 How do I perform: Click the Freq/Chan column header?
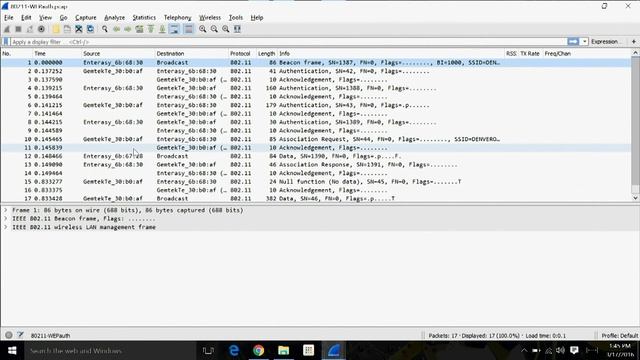[x=586, y=53]
